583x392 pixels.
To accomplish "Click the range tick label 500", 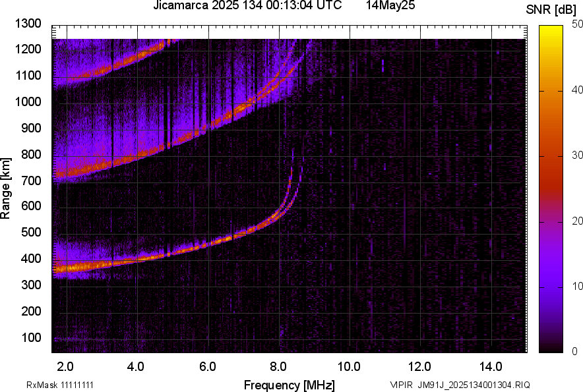I will click(x=31, y=232).
